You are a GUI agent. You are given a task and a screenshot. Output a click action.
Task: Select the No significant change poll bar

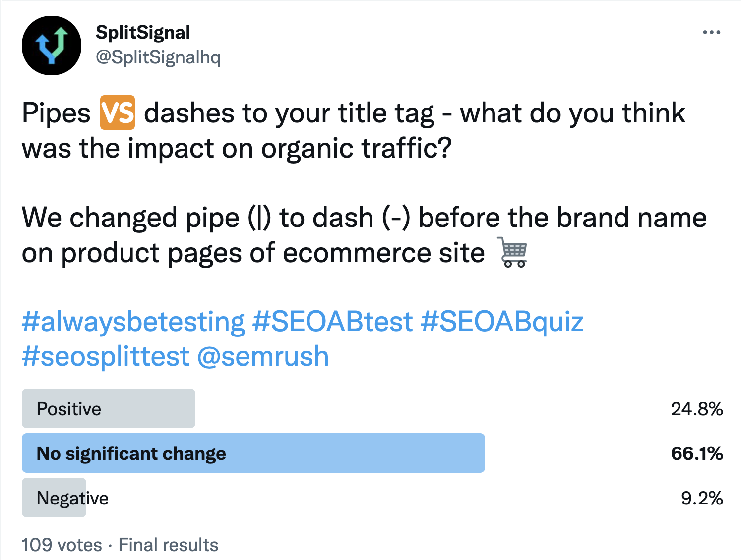click(253, 453)
